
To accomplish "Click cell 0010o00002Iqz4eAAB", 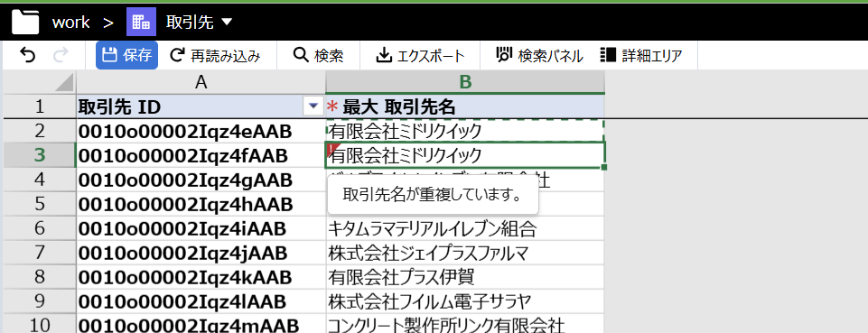I will pyautogui.click(x=201, y=131).
